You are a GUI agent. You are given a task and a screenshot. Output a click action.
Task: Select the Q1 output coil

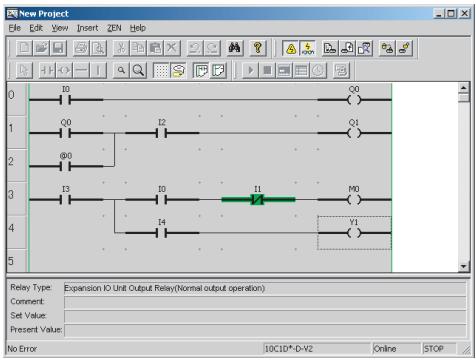click(x=354, y=133)
